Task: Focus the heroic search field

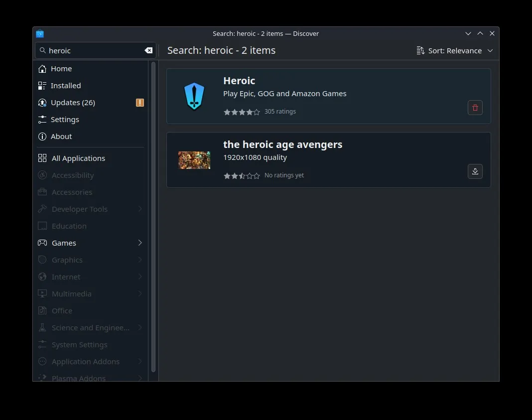Action: (x=95, y=50)
